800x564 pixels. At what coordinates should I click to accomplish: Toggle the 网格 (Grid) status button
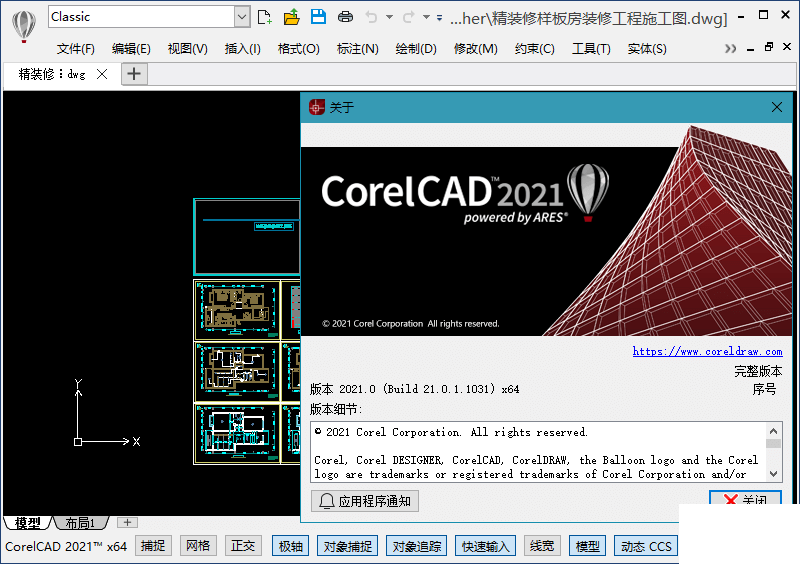[x=198, y=546]
